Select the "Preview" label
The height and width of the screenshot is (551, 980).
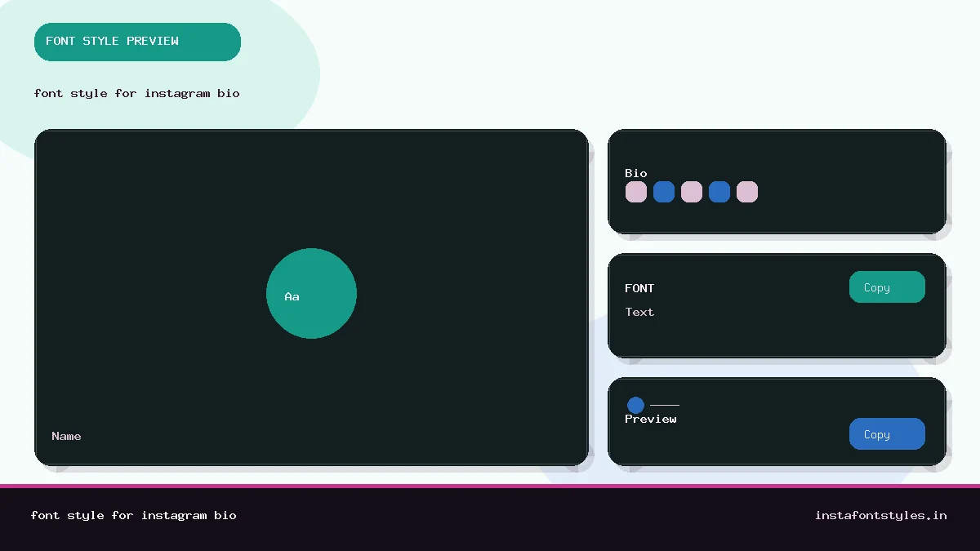tap(651, 419)
